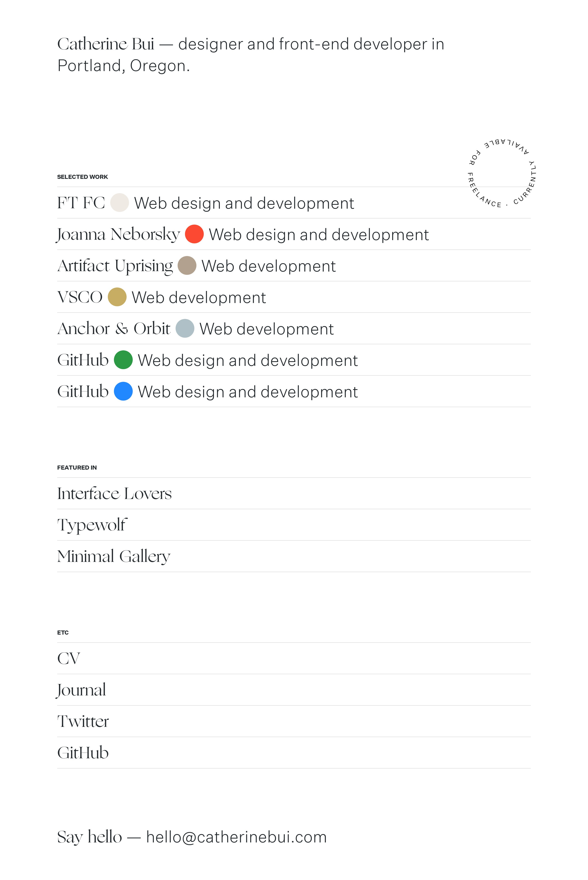This screenshot has width=588, height=880.
Task: Open the FT FC project link
Action: click(x=81, y=203)
